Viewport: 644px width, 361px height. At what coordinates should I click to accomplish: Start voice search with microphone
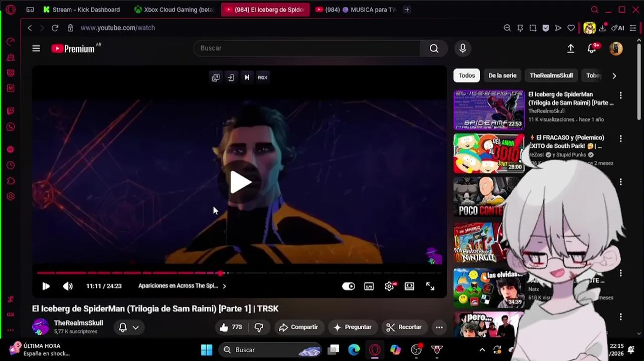[462, 48]
